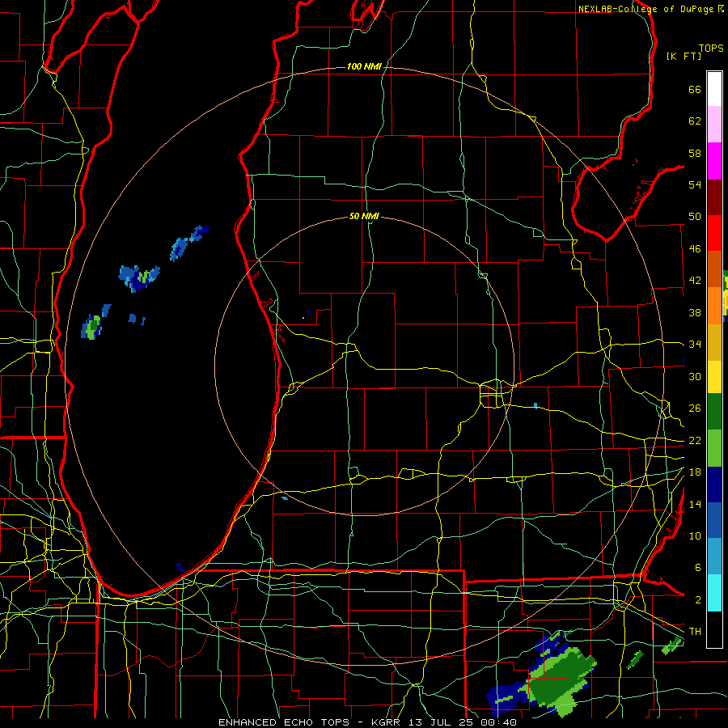Click the 100 NMI range ring label
Screen dimensions: 728x728
click(x=364, y=67)
